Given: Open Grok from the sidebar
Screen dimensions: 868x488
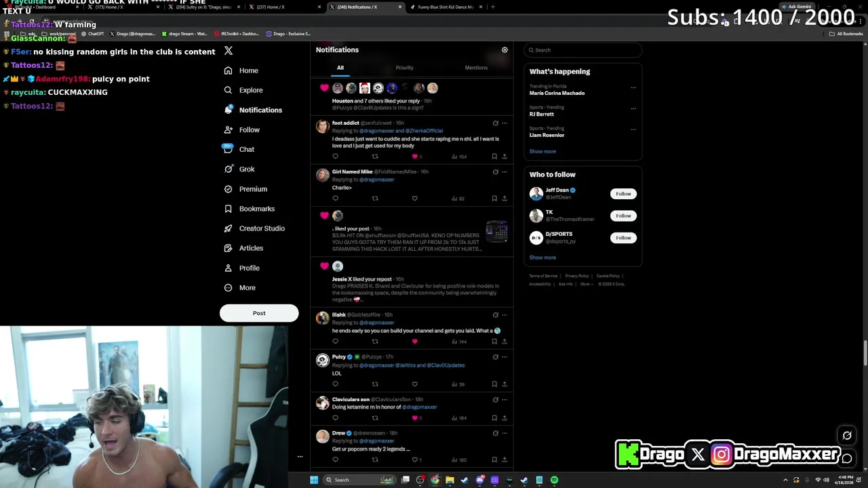Looking at the screenshot, I should click(239, 169).
